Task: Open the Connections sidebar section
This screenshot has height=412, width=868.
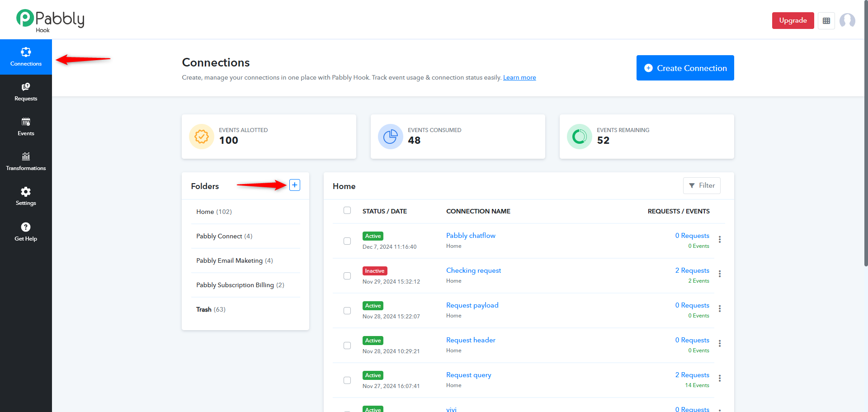Action: pyautogui.click(x=26, y=57)
